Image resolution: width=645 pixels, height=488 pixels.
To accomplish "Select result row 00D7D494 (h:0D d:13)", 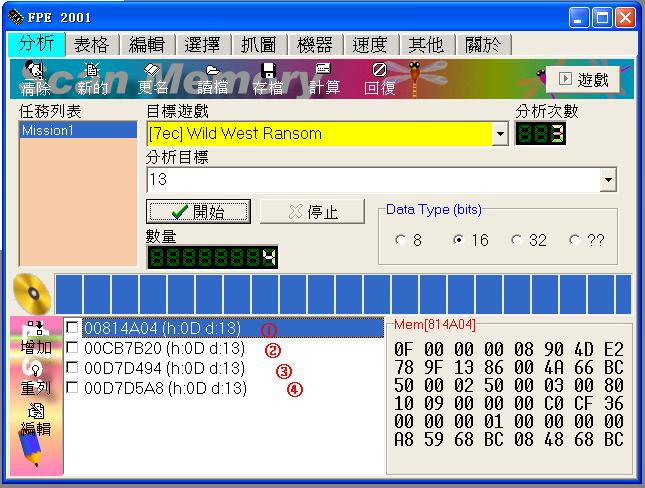I will click(x=165, y=368).
